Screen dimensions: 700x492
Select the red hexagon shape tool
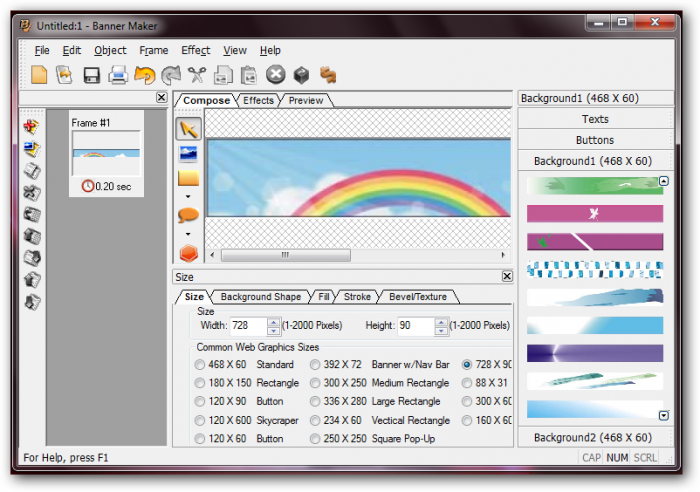pyautogui.click(x=188, y=254)
